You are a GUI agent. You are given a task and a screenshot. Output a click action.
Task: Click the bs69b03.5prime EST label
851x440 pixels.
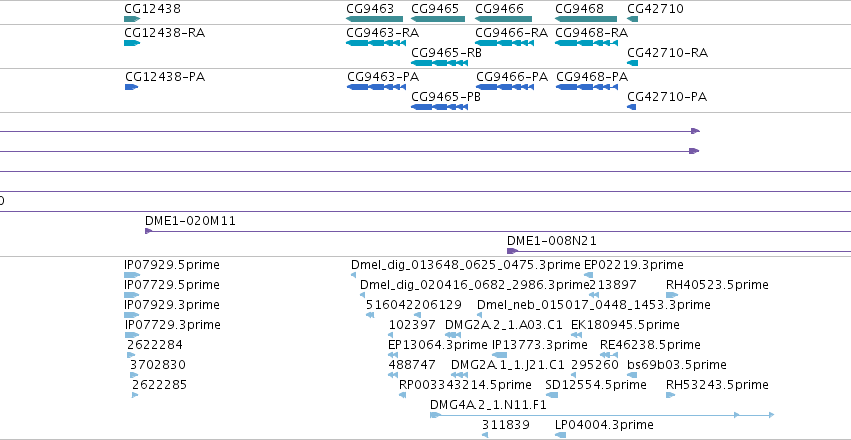[x=677, y=365]
